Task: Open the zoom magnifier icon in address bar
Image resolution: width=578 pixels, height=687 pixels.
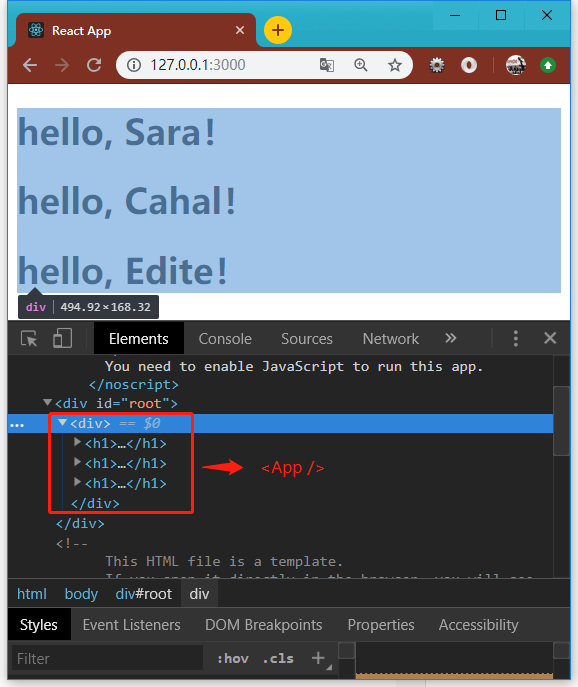Action: [x=361, y=65]
